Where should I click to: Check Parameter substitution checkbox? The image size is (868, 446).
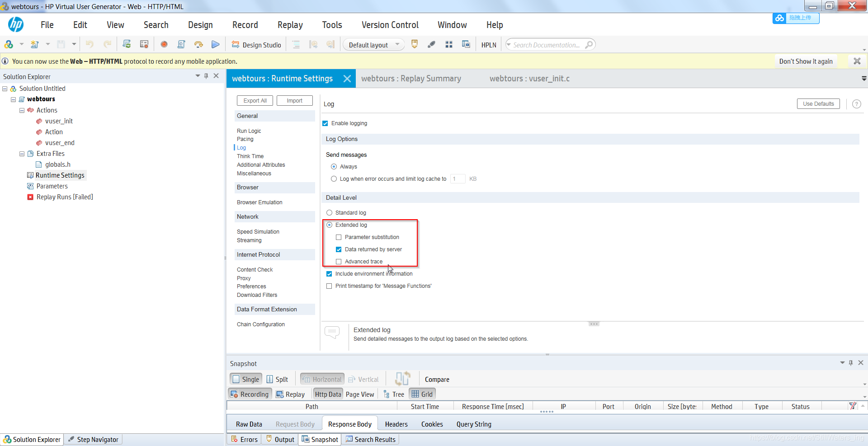pos(339,237)
